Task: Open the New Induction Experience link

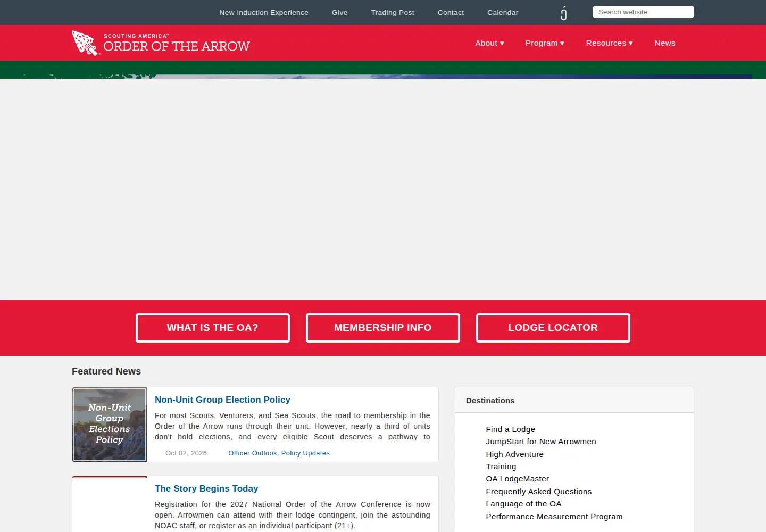Action: (x=264, y=12)
